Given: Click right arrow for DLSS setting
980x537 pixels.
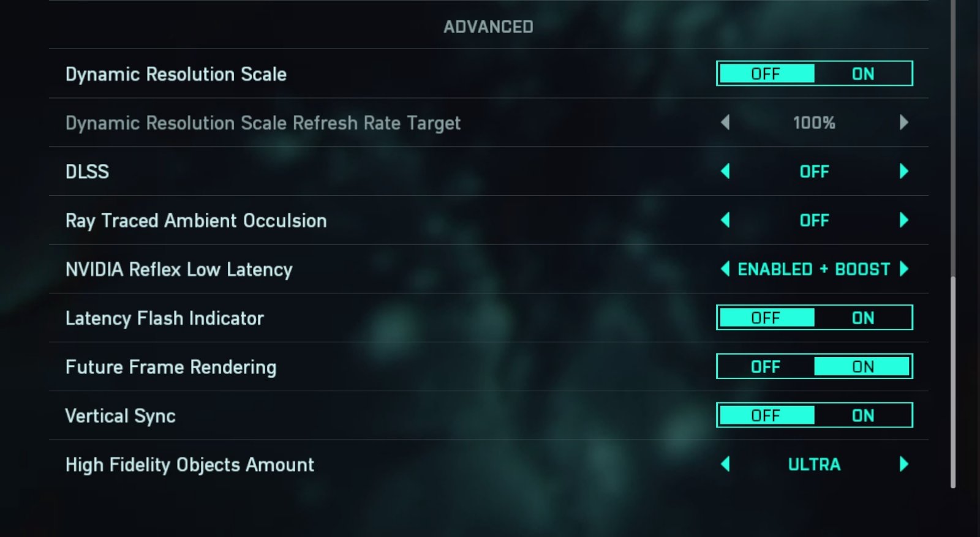Looking at the screenshot, I should pyautogui.click(x=904, y=171).
